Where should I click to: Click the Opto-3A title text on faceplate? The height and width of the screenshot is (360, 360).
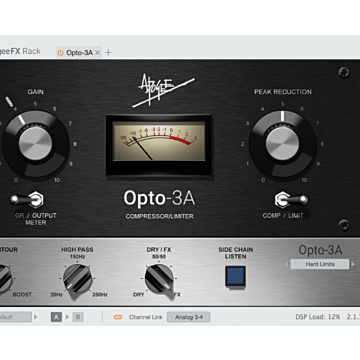click(159, 199)
